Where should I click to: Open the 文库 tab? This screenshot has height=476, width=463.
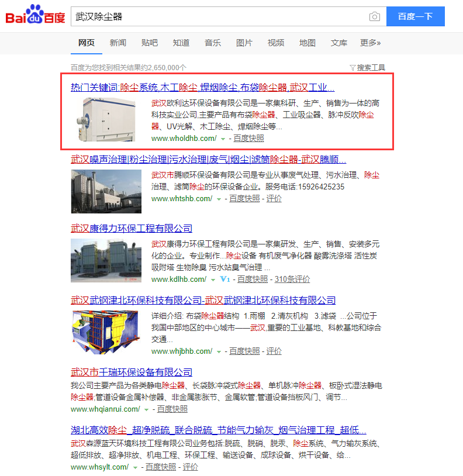(339, 43)
